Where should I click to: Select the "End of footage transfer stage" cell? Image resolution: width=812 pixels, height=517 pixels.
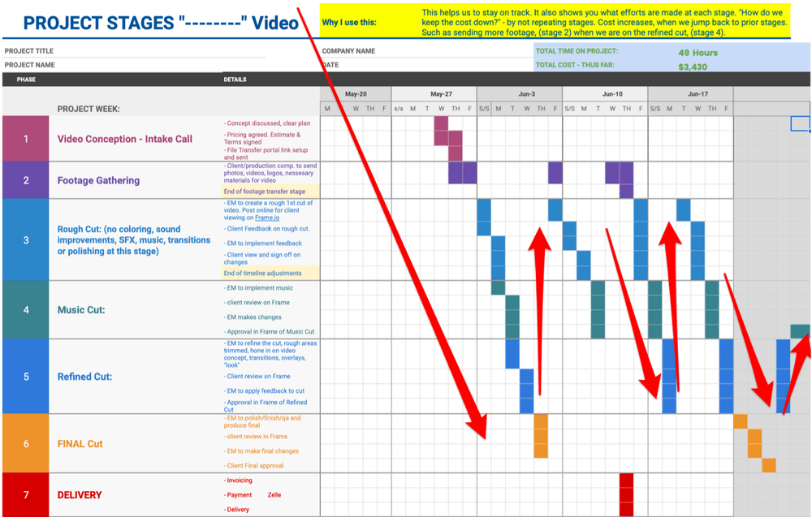point(266,191)
